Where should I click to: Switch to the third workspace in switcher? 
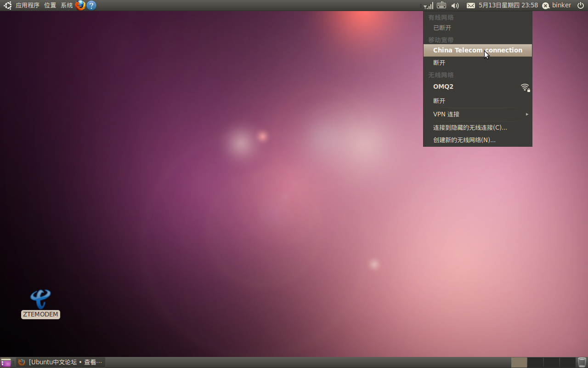[x=551, y=362]
